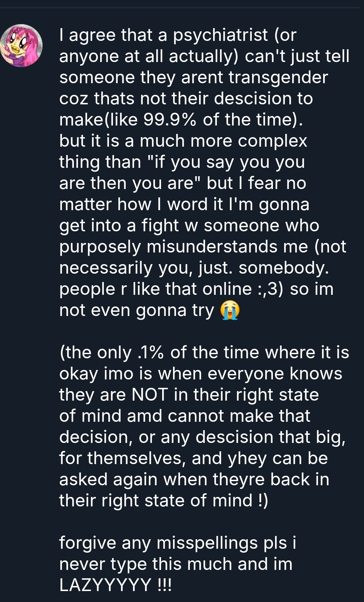Tap the commenter's pink-haired avatar
This screenshot has height=602, width=364.
click(21, 46)
